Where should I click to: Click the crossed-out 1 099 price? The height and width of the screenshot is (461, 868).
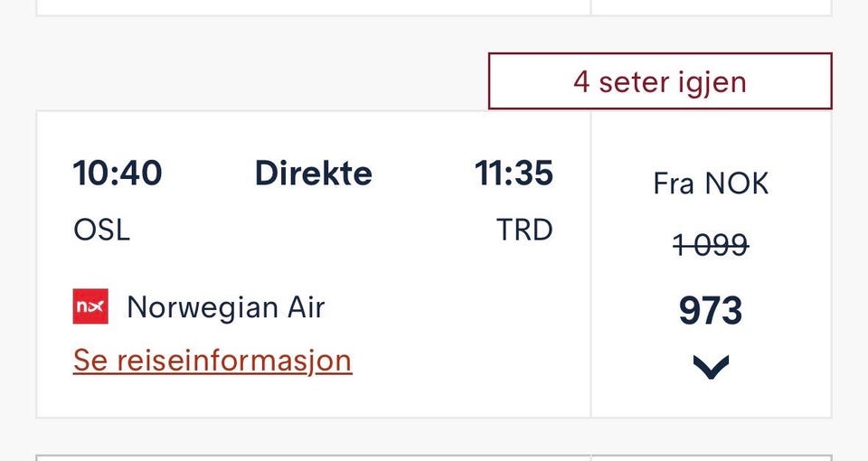pos(711,245)
